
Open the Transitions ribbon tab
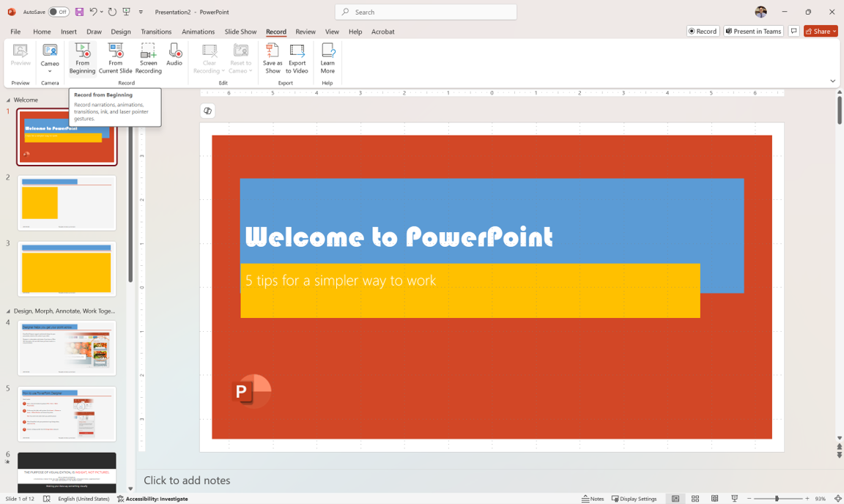coord(156,31)
